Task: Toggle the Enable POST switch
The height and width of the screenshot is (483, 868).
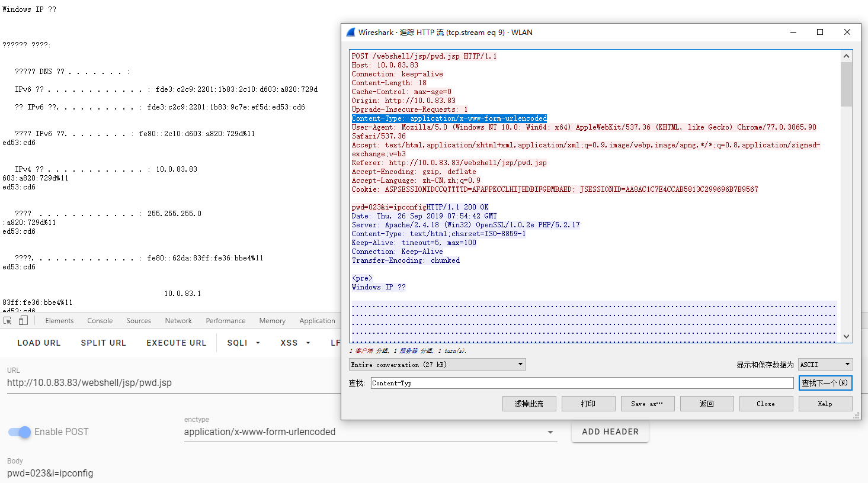Action: [20, 432]
